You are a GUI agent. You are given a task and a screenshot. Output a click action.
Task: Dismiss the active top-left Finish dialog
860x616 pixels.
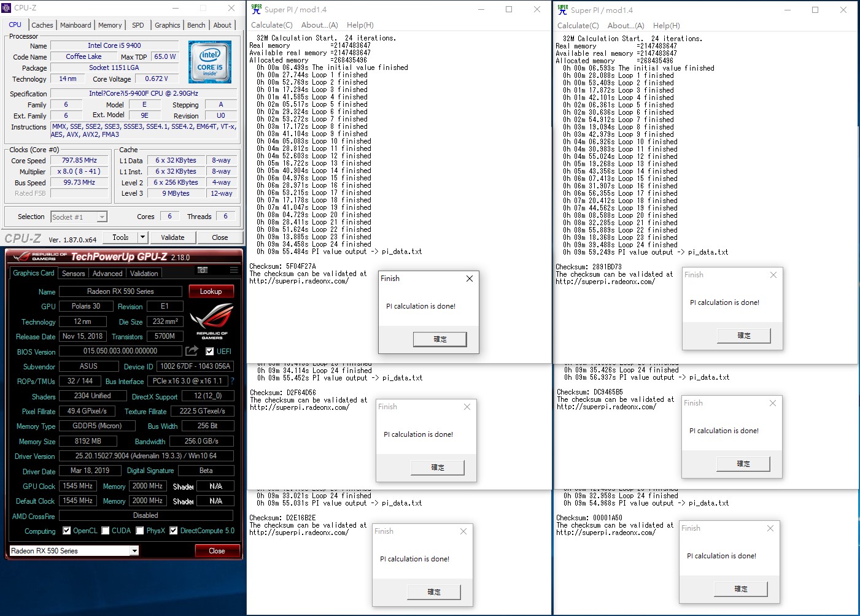(470, 279)
